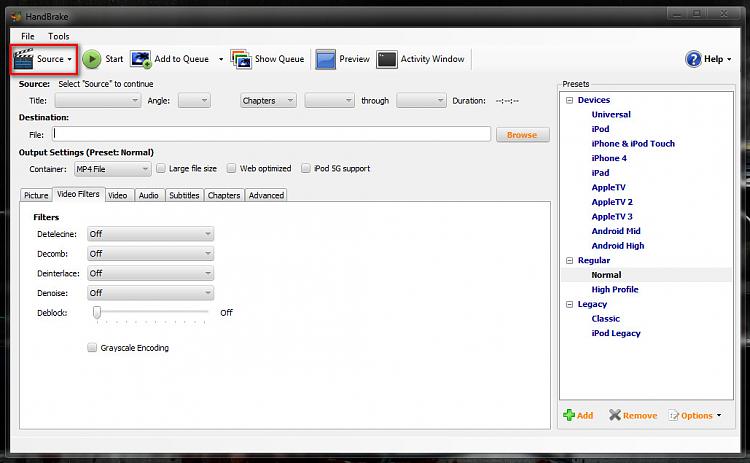Open the Help dropdown arrow
The image size is (750, 463).
(729, 59)
